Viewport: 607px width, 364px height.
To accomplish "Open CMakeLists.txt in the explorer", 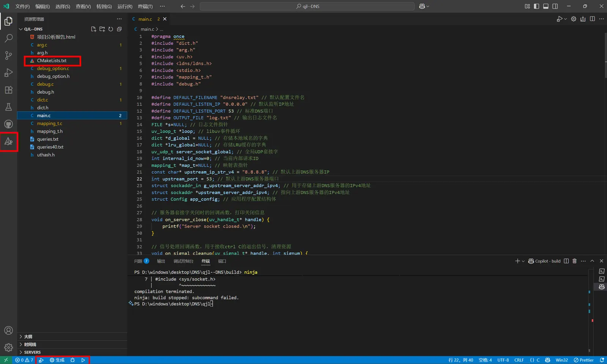I will [52, 61].
